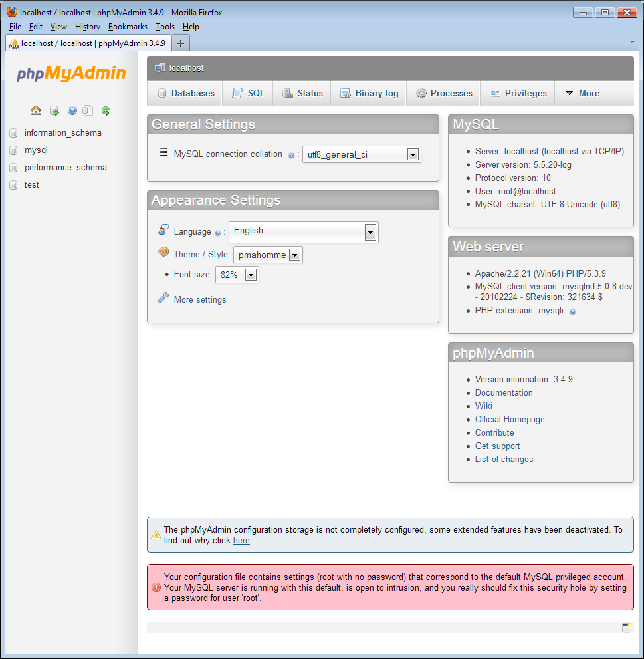The height and width of the screenshot is (659, 644).
Task: Click the 'here' link in configuration storage notice
Action: (241, 541)
